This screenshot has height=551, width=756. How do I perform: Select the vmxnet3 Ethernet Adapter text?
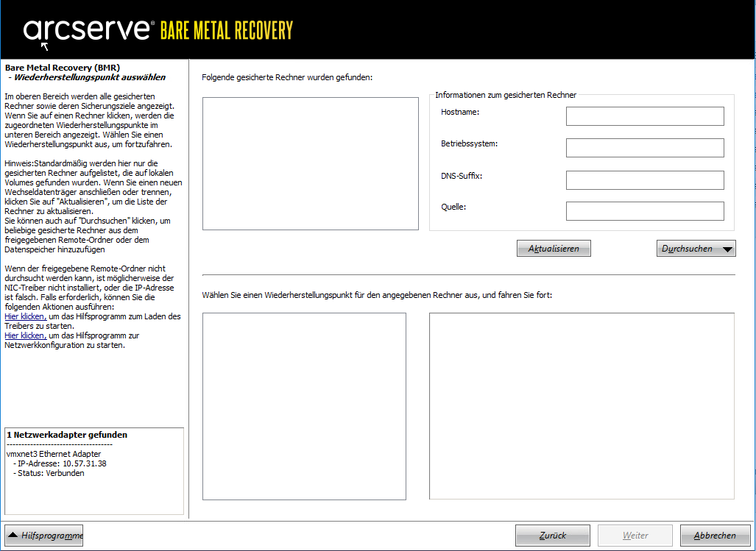[x=54, y=454]
